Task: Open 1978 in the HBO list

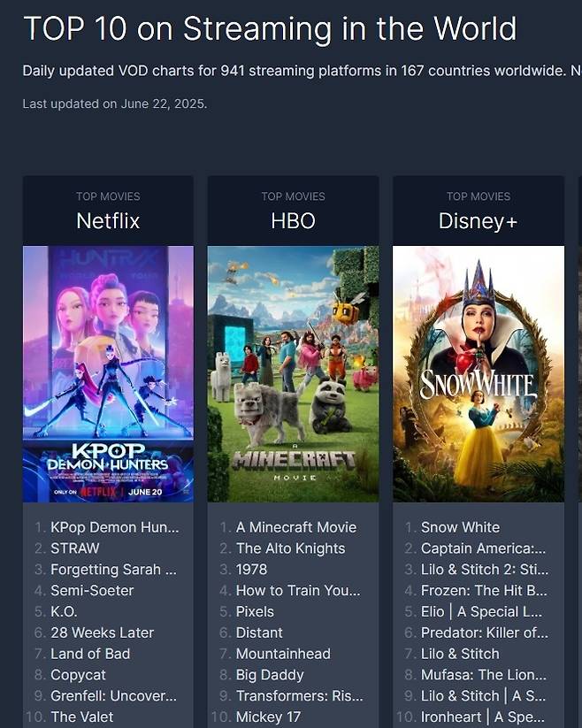Action: pyautogui.click(x=251, y=569)
